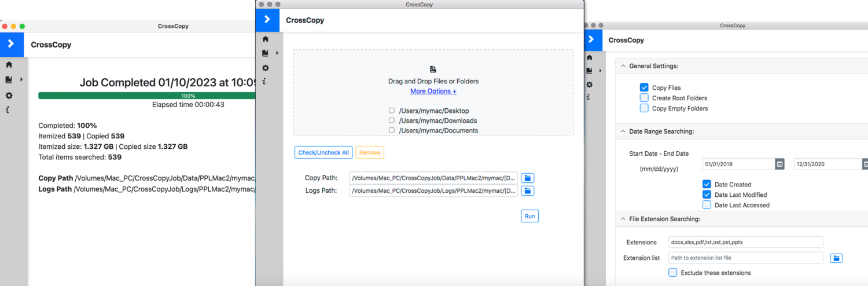Click Home icon in right settings window
Screen dimensions: 868x286
point(590,58)
